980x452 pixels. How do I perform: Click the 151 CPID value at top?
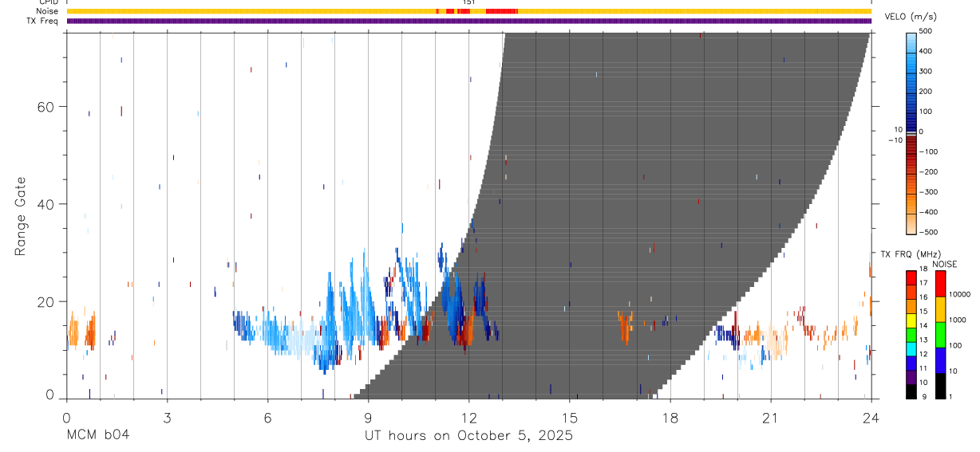[x=469, y=2]
